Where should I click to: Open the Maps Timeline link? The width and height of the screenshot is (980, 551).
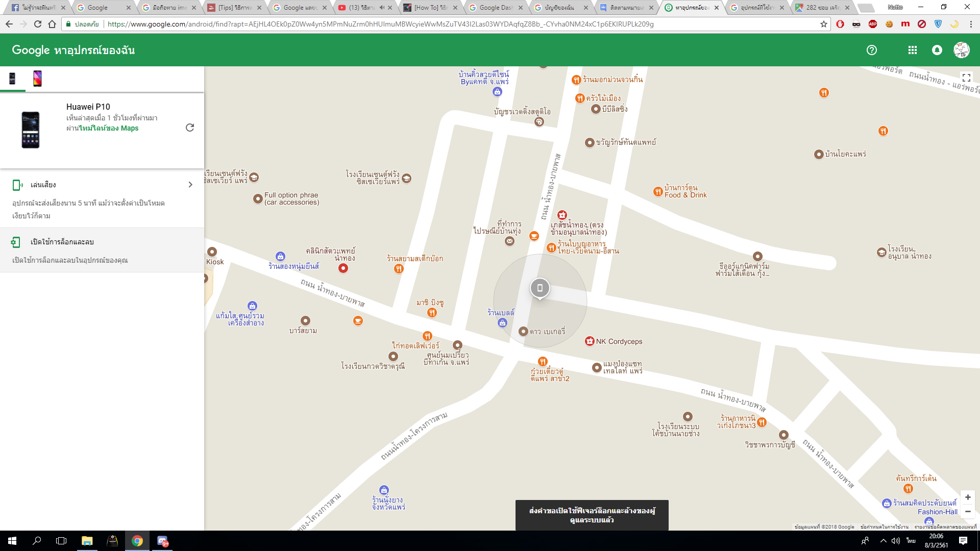point(108,128)
